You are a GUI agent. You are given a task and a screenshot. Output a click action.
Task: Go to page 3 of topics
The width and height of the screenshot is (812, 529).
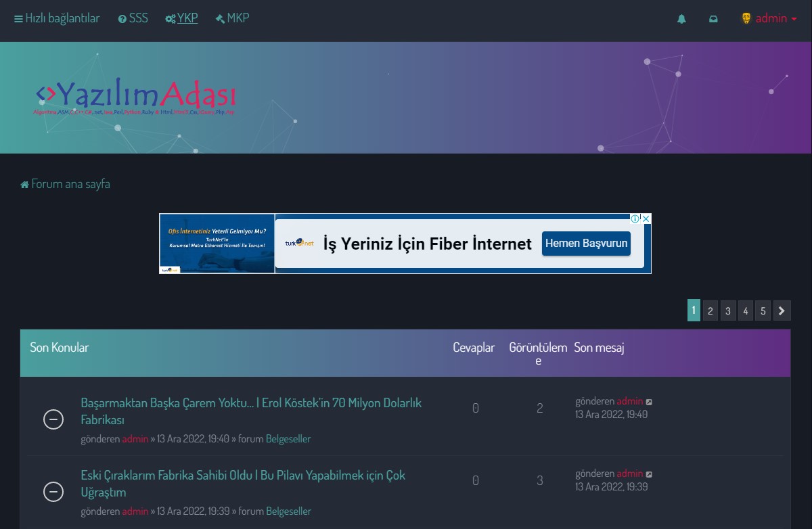point(727,310)
